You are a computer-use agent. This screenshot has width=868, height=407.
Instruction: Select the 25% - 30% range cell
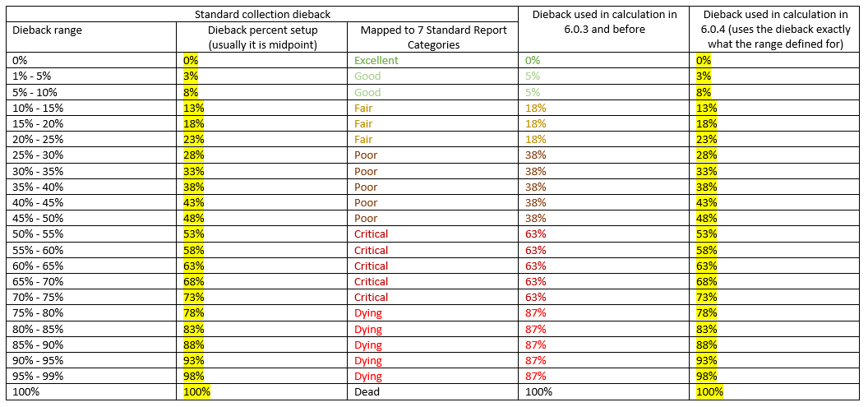click(x=92, y=155)
